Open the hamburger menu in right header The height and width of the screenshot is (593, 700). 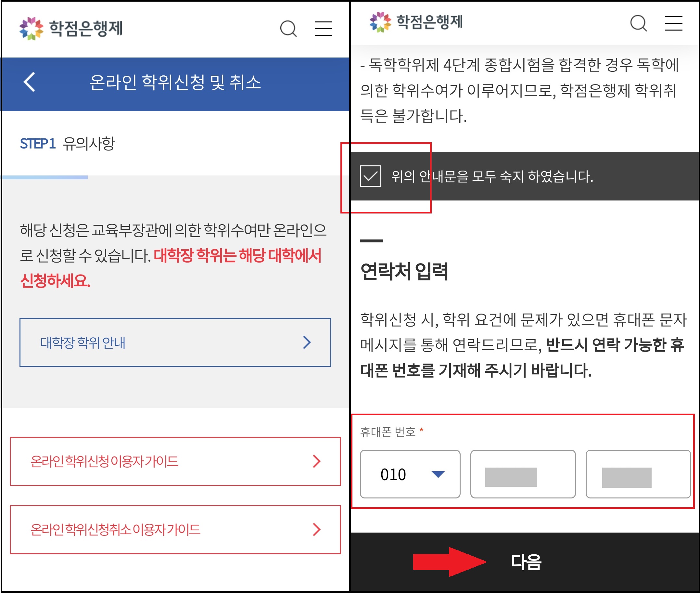click(673, 23)
